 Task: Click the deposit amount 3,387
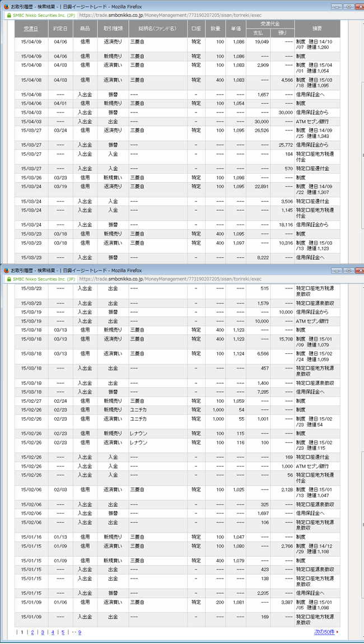pos(287,601)
